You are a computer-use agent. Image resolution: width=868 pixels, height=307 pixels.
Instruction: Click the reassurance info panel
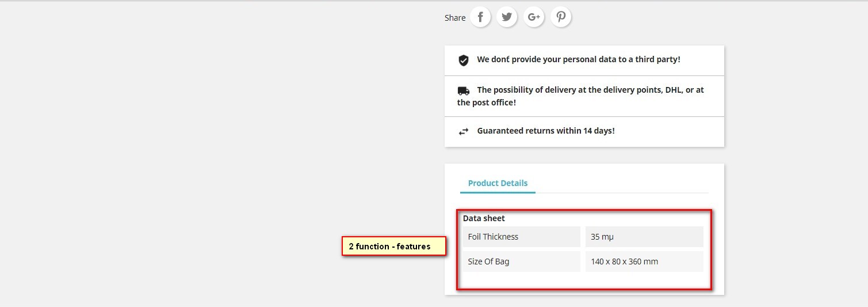coord(584,96)
